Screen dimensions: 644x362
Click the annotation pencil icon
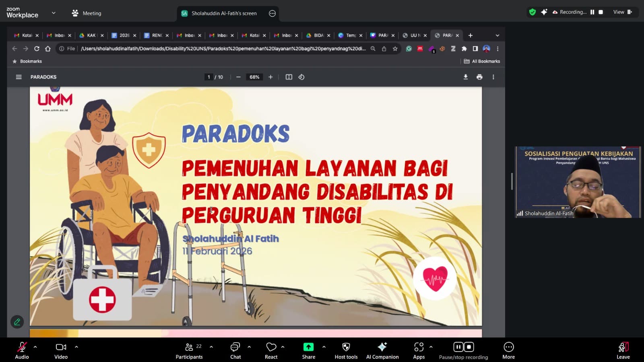pyautogui.click(x=17, y=322)
